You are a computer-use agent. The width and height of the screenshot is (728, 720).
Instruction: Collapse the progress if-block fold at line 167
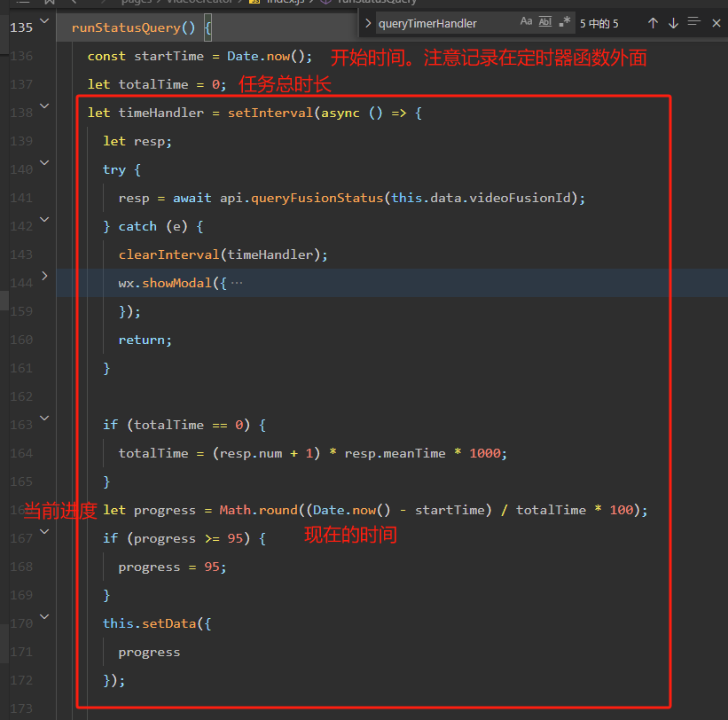point(44,531)
